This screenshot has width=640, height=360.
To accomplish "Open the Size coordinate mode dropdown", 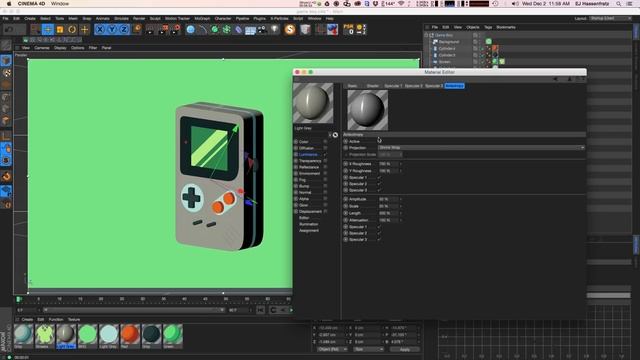I will point(369,349).
